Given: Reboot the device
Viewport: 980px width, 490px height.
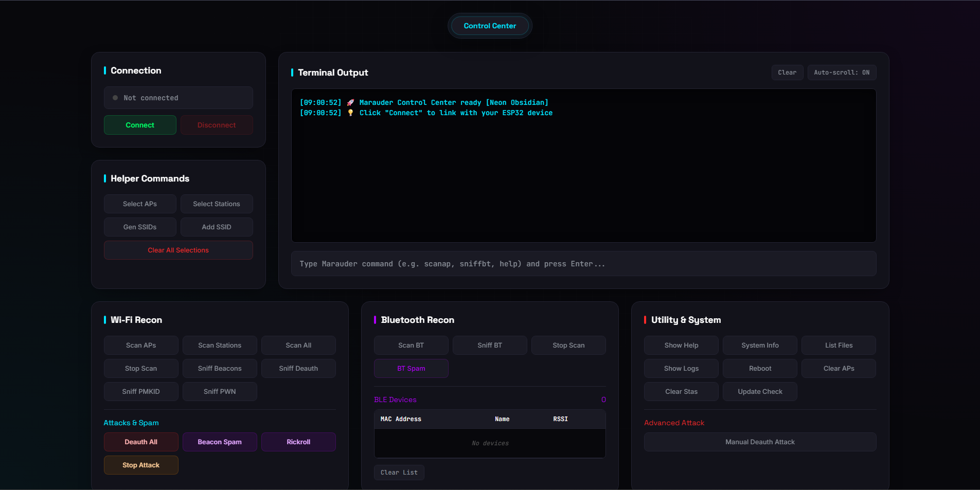Looking at the screenshot, I should pyautogui.click(x=760, y=369).
